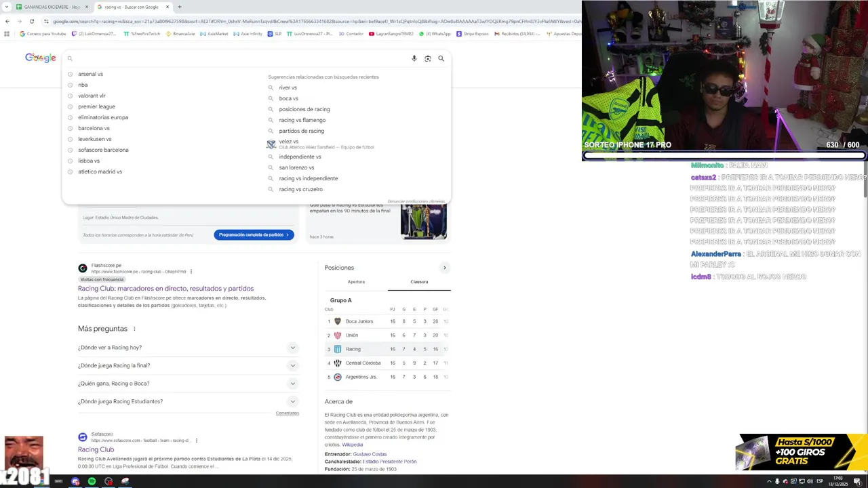868x488 pixels.
Task: Open tab search dropdown arrow in tab strip
Action: coord(7,7)
